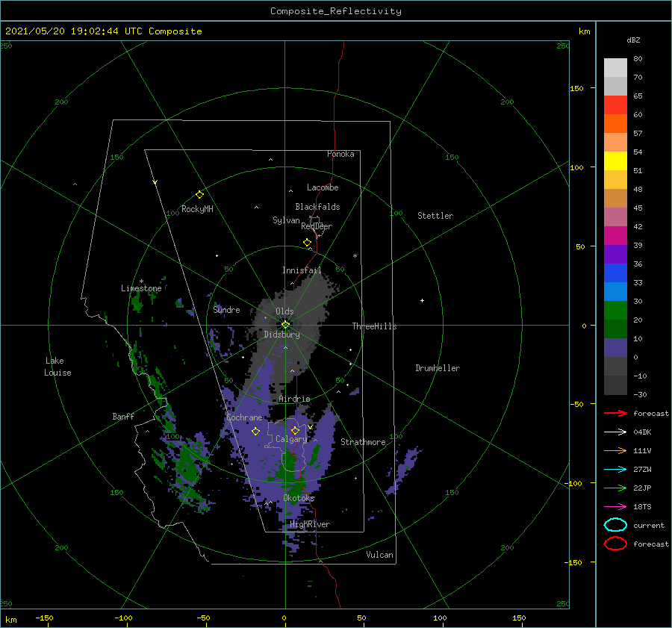Select the yellow 54 dBZ color swatch

pos(615,161)
